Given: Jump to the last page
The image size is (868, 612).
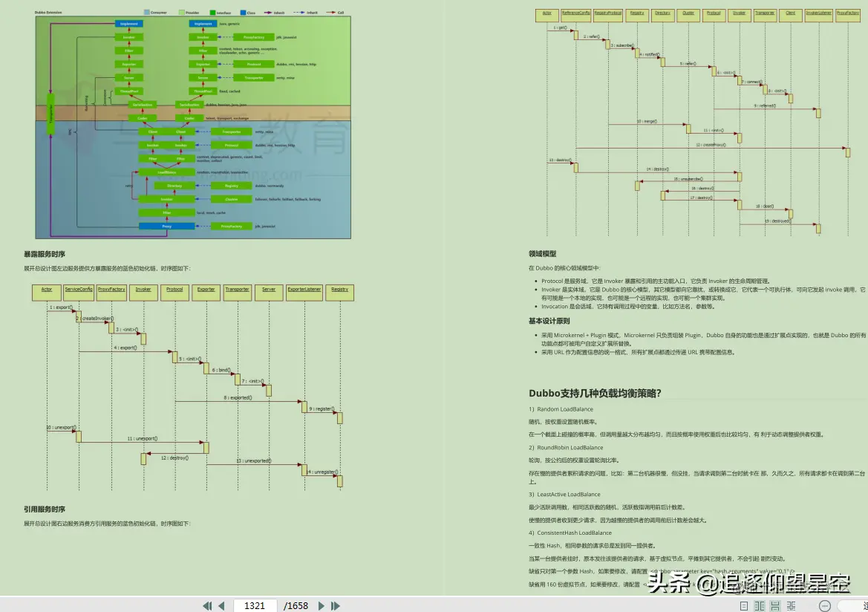Looking at the screenshot, I should pos(336,606).
